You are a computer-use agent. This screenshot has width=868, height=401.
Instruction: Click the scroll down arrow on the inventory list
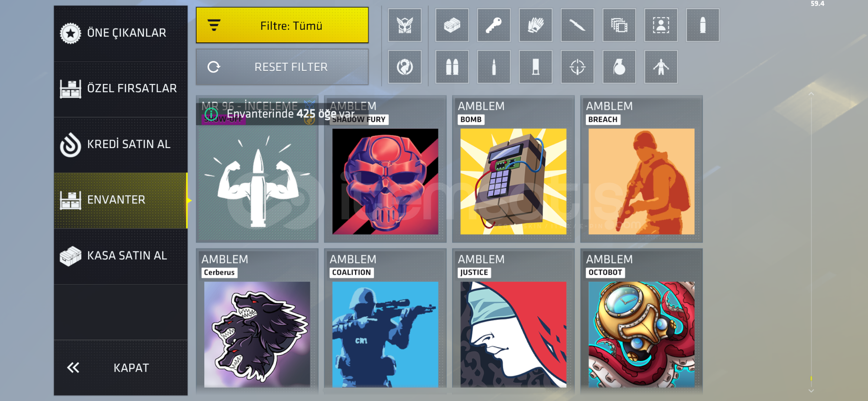click(811, 391)
